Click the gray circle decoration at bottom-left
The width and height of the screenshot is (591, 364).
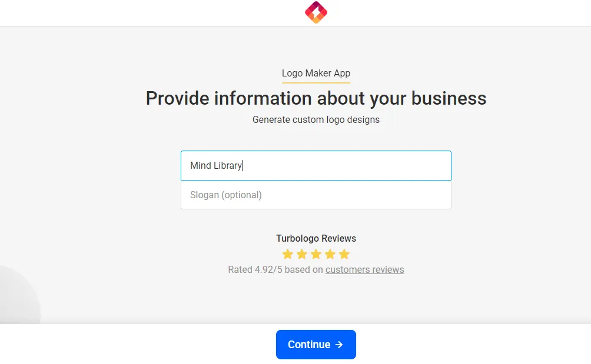tap(19, 295)
